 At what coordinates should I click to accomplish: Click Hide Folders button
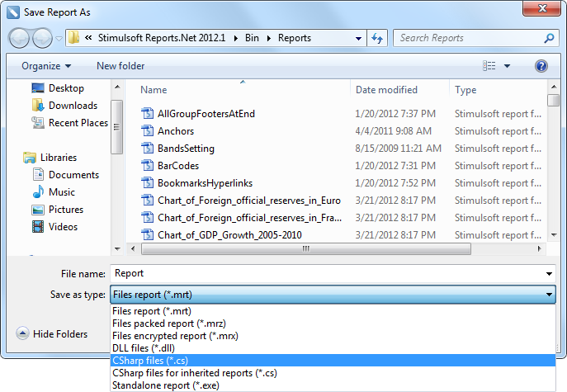[x=52, y=334]
